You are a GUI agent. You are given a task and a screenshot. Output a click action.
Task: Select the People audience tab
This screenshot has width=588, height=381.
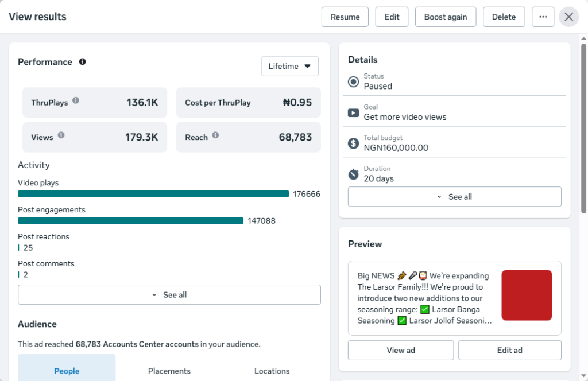point(67,371)
